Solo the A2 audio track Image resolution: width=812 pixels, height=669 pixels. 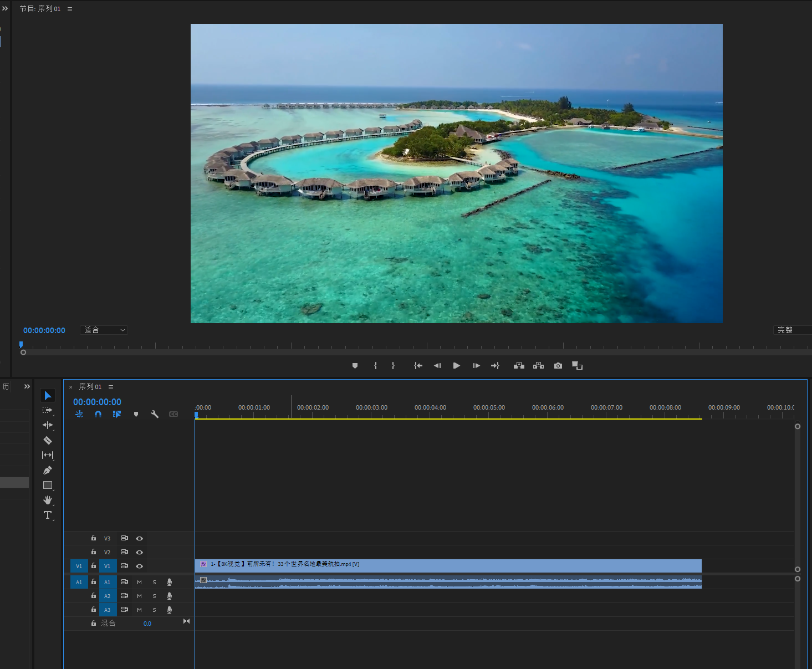point(155,596)
